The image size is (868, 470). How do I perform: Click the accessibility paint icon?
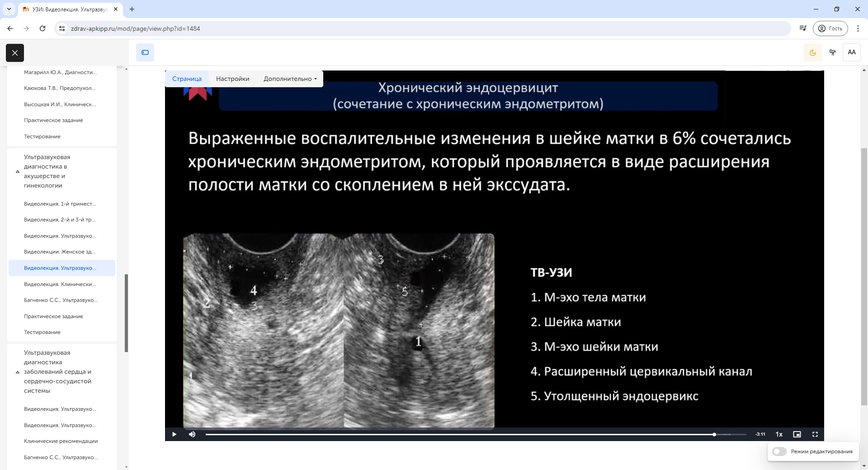point(832,52)
